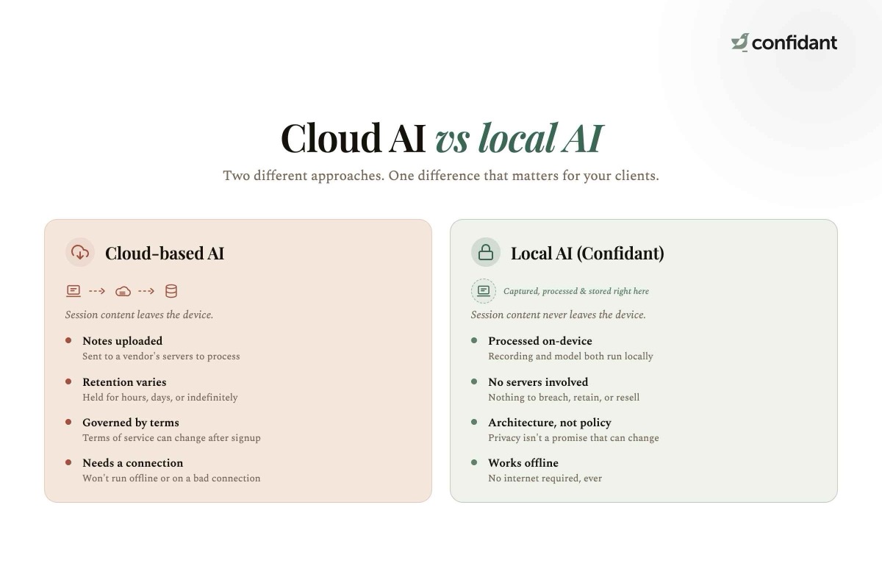
Task: Click "Session content leaves the device." line
Action: [x=139, y=315]
